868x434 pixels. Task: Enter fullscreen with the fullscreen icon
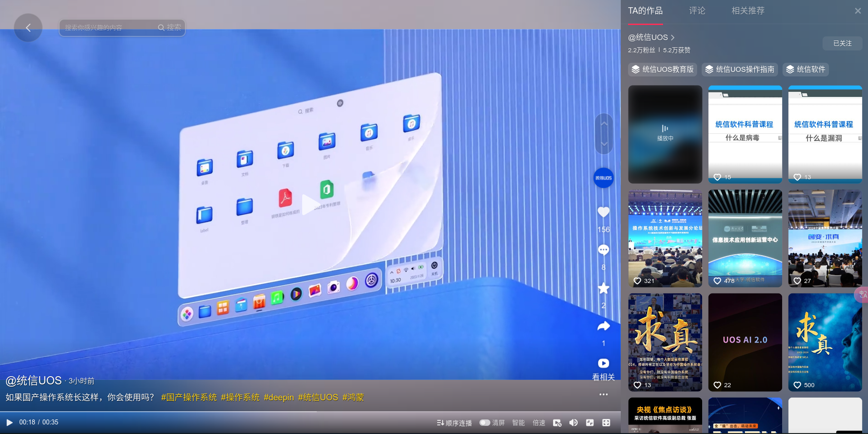606,423
